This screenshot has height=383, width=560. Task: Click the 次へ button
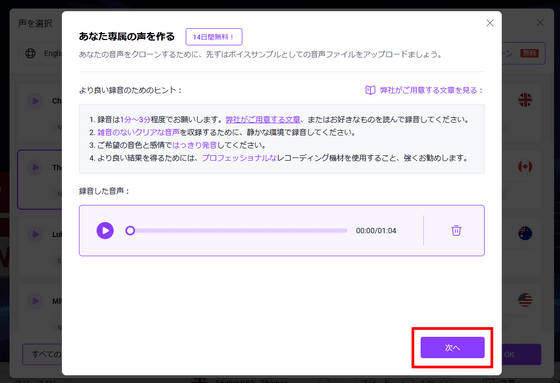pos(452,347)
